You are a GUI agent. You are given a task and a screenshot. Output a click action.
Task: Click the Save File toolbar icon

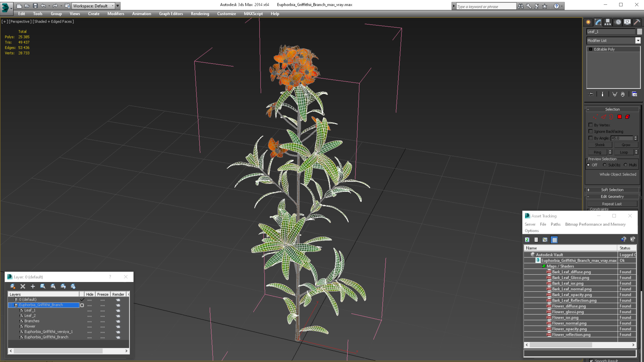pyautogui.click(x=35, y=6)
